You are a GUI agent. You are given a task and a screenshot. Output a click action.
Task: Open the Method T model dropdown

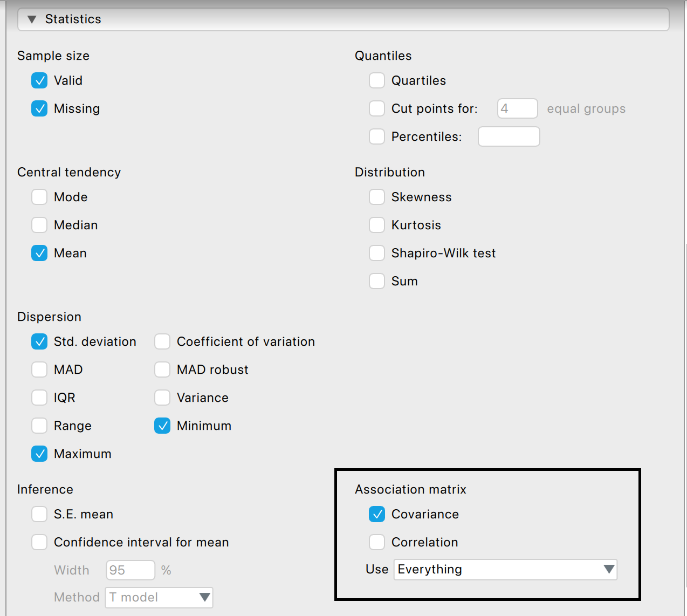tap(159, 597)
